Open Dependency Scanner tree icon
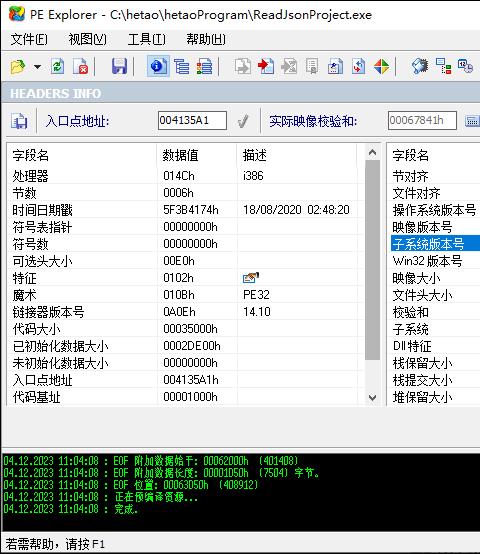 coord(443,66)
